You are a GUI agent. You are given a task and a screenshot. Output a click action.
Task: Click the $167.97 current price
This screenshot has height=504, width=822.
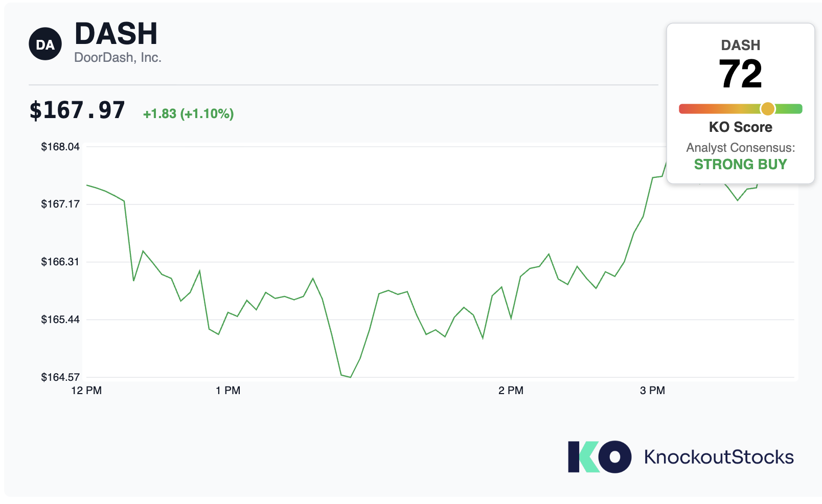77,110
